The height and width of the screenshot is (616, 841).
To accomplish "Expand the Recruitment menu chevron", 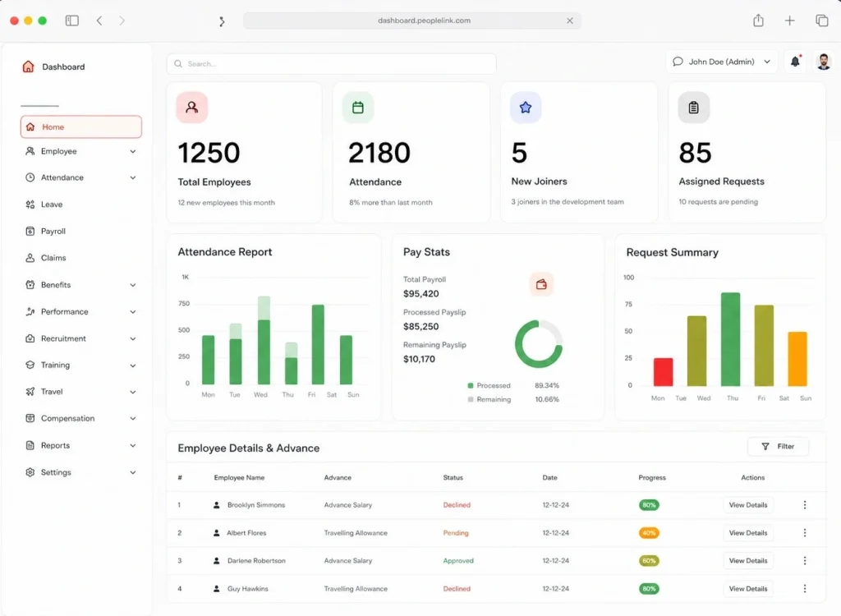I will (x=132, y=338).
